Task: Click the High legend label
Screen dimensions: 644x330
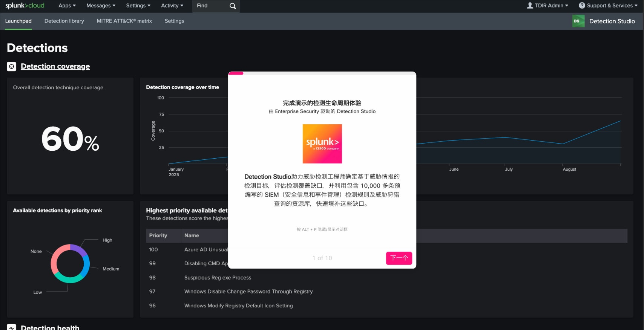Action: [x=107, y=240]
